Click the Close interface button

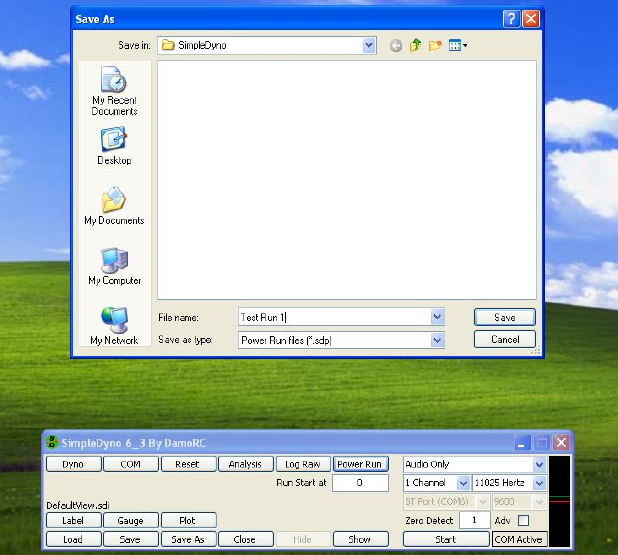pos(245,539)
